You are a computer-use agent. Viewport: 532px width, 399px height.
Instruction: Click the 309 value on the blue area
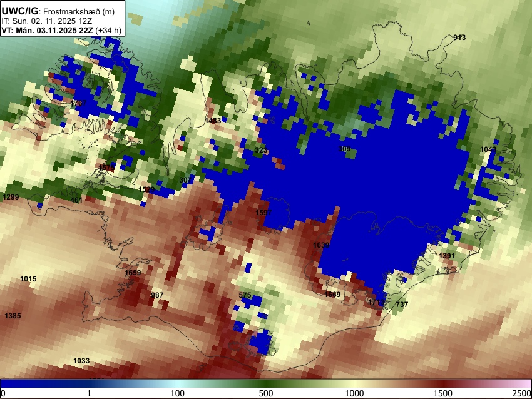[344, 148]
